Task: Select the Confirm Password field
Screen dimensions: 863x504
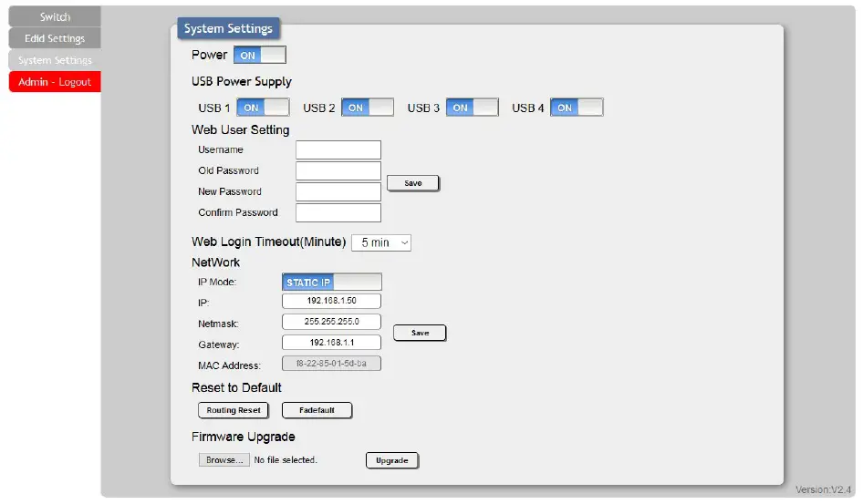Action: [x=338, y=212]
